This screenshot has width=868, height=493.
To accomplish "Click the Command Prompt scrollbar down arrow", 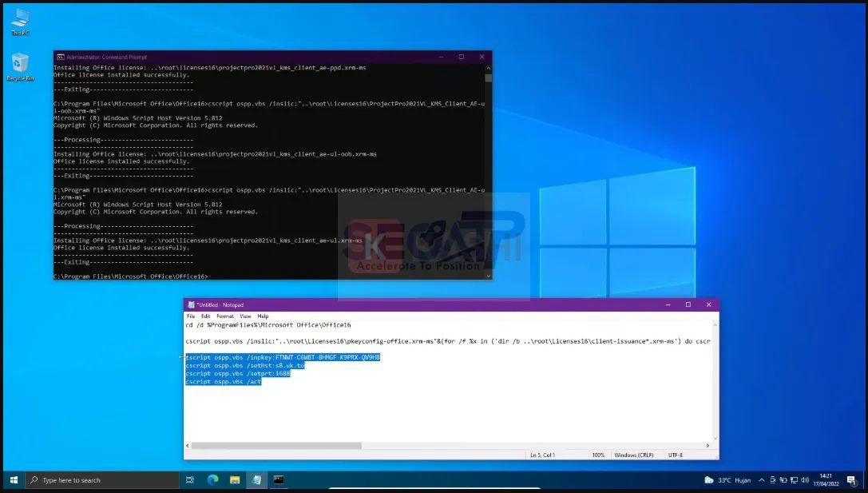I will (x=488, y=276).
